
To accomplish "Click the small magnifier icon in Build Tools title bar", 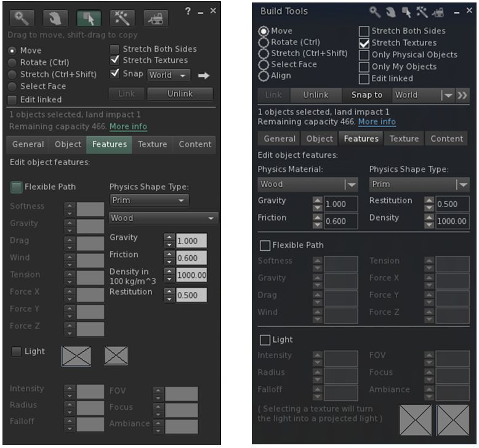I will click(375, 11).
